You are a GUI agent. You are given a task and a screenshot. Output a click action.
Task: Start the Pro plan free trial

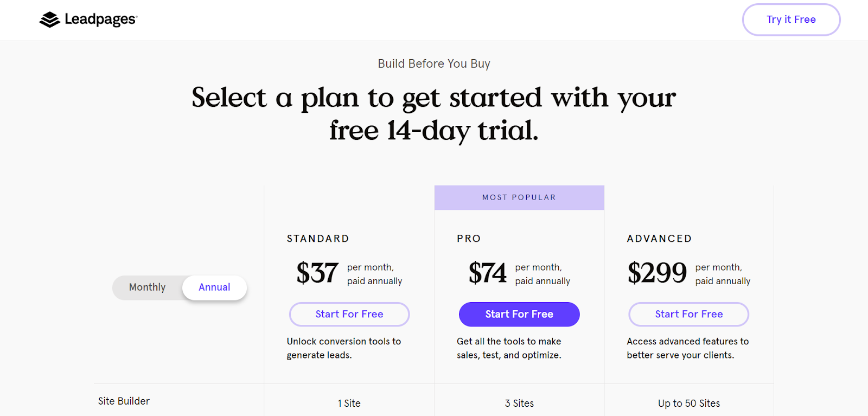[519, 315]
